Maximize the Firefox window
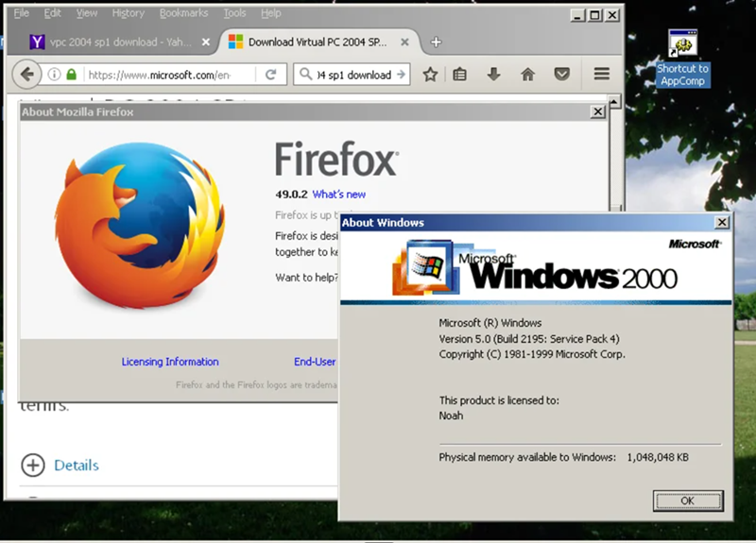The image size is (756, 543). pos(595,15)
